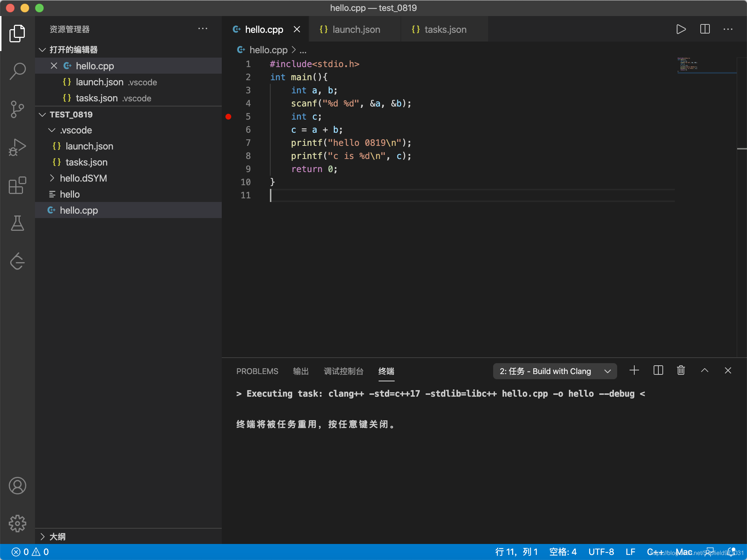Kill terminal with trash icon
The height and width of the screenshot is (560, 747).
pos(681,370)
